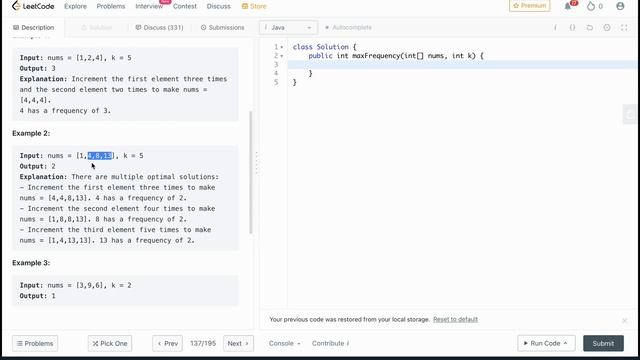Click the Run Code button
Screen dimensions: 640x360
[546, 343]
